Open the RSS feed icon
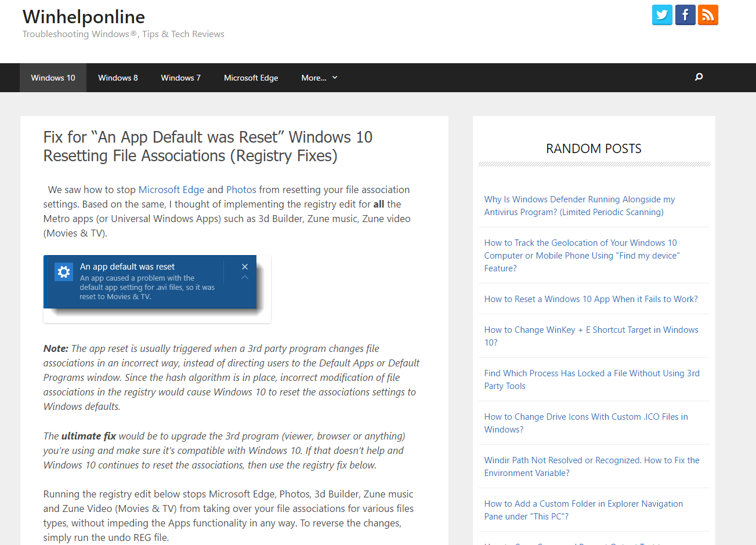Screen dimensions: 756x545 click(x=708, y=14)
